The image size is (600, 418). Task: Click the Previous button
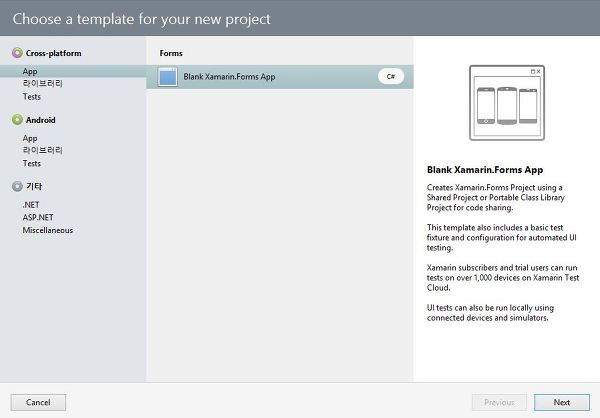(499, 402)
